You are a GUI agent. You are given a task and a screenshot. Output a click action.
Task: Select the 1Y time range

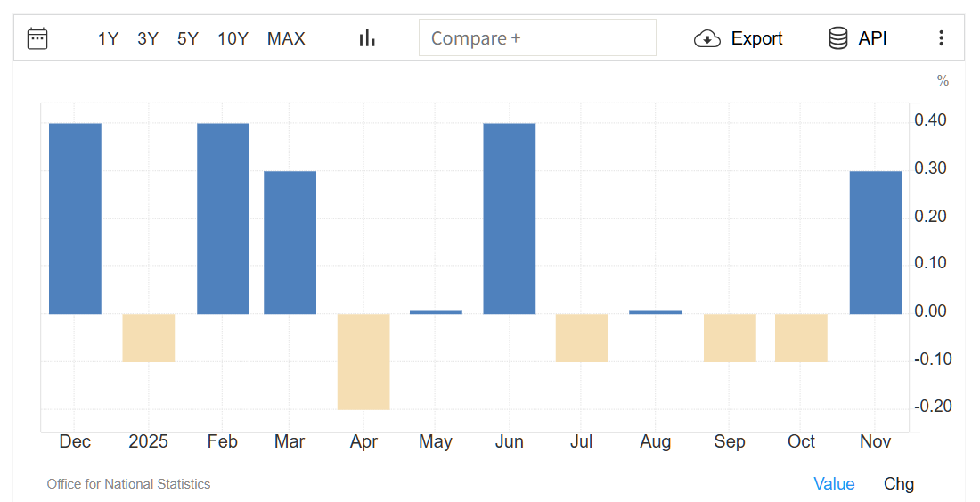point(108,38)
